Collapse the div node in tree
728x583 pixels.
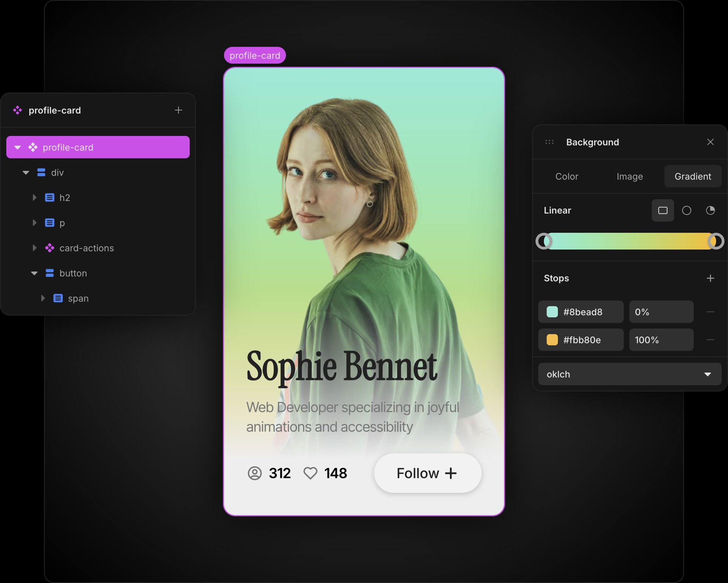[x=26, y=173]
